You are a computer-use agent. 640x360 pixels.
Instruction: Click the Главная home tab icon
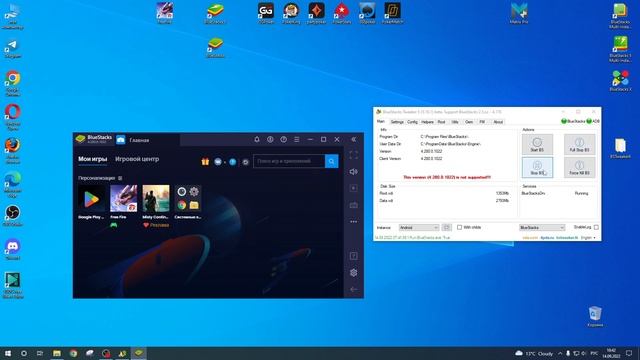tap(120, 140)
